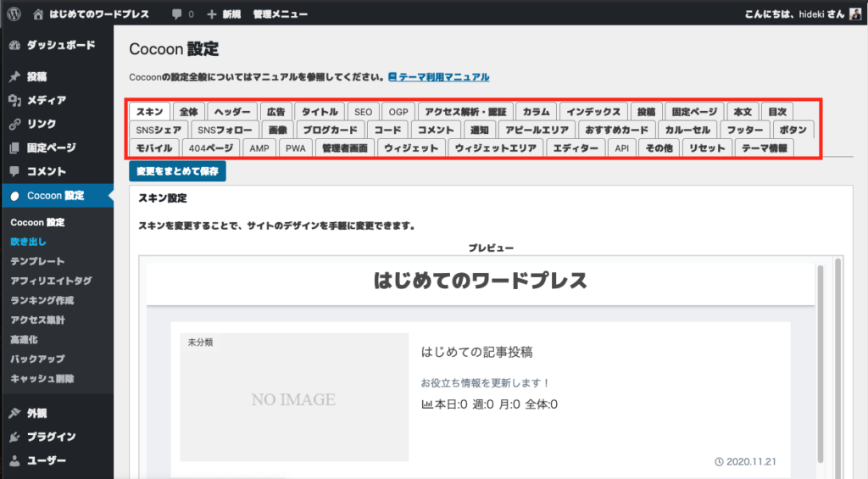This screenshot has height=479, width=868.
Task: Open the アクセス解析・認証 tab
Action: (465, 112)
